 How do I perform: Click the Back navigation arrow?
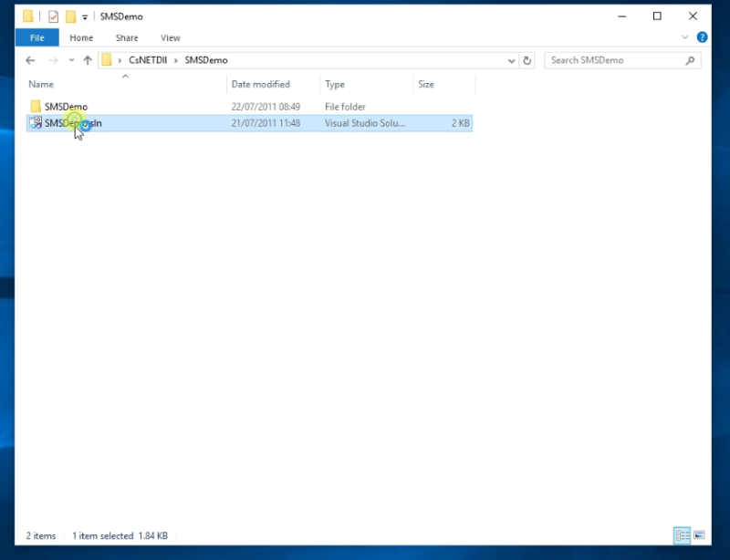pos(30,60)
